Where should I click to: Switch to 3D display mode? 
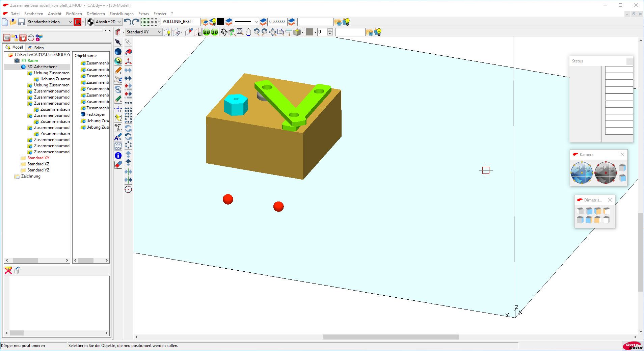(x=215, y=32)
